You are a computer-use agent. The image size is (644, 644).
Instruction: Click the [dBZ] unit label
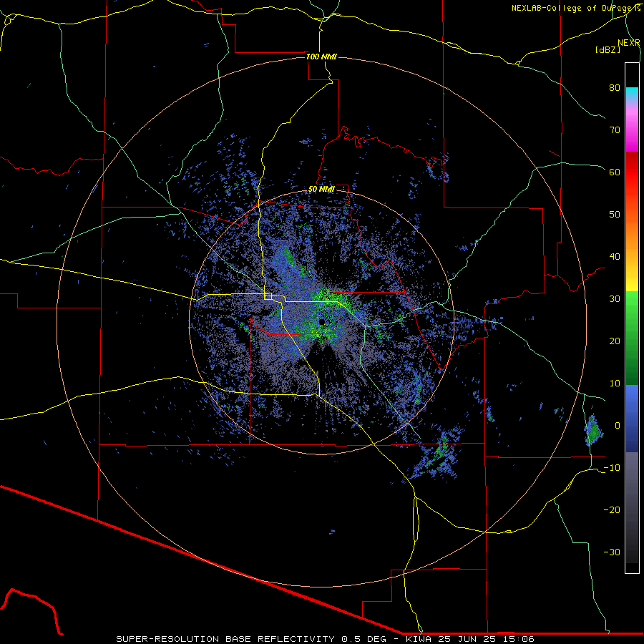608,50
